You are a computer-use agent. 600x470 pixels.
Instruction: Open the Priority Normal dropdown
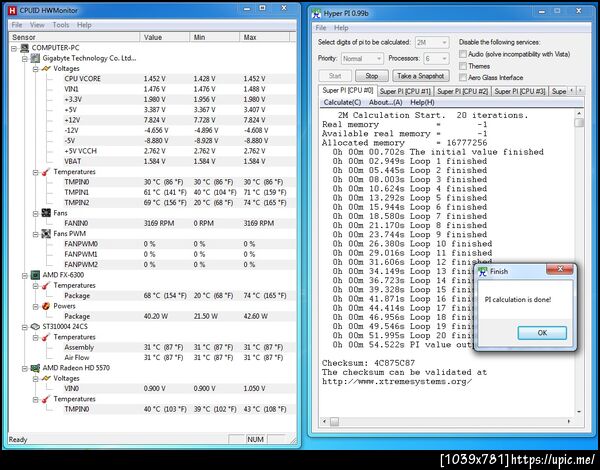click(362, 59)
